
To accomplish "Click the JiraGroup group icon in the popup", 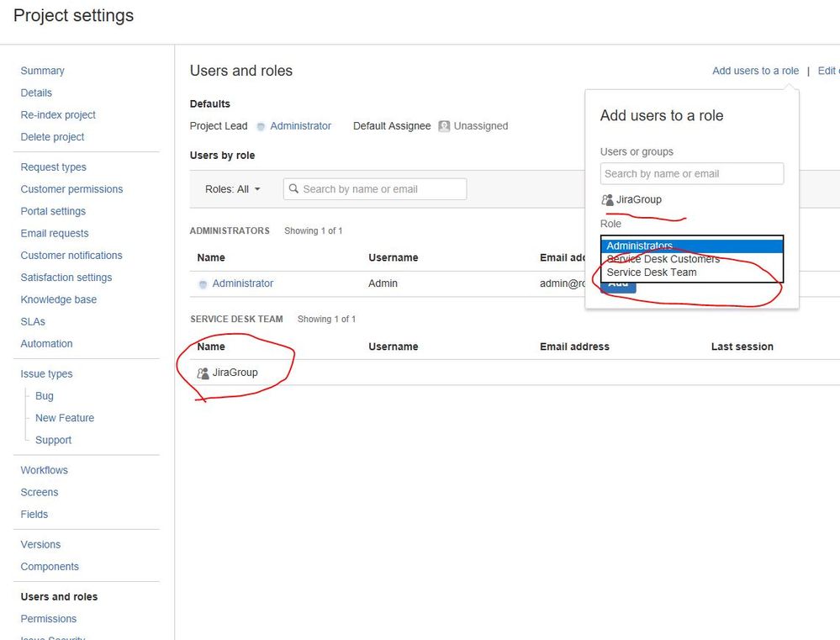I will click(607, 200).
